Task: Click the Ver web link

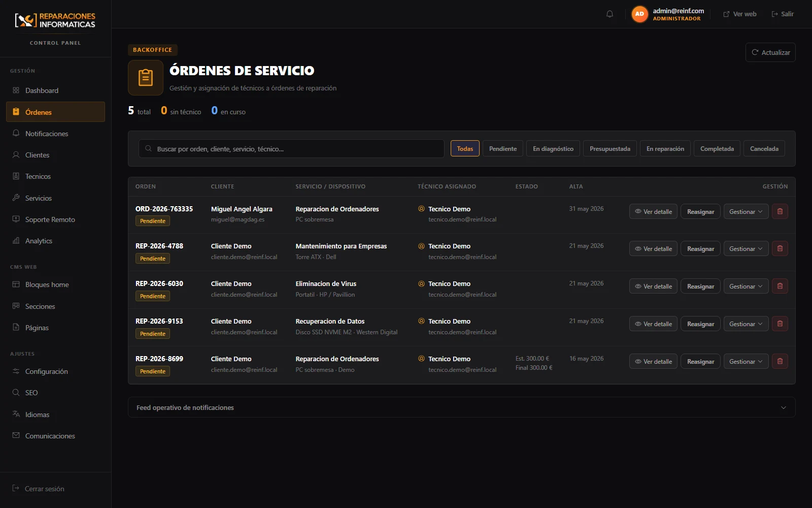Action: (740, 14)
